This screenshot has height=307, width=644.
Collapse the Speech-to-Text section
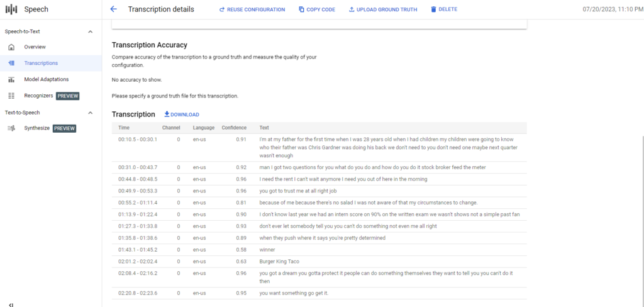[91, 31]
